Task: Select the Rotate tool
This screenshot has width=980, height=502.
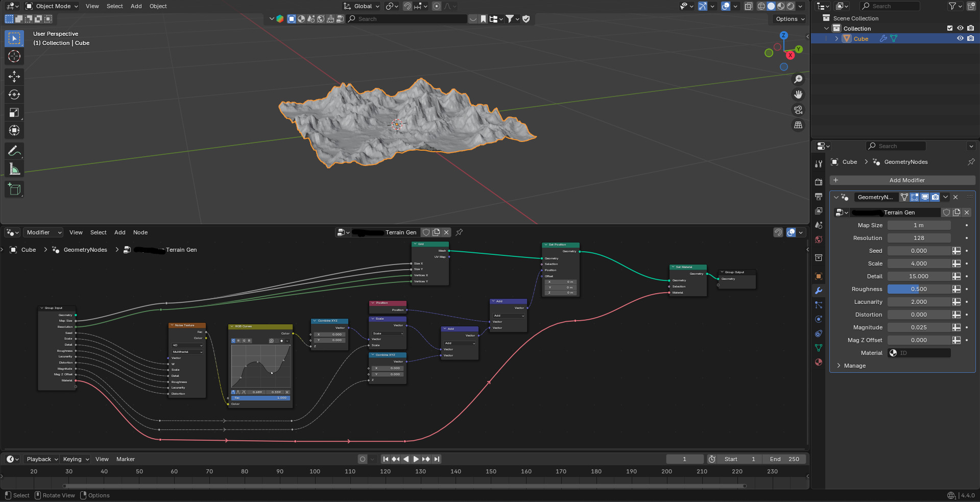Action: click(x=14, y=94)
